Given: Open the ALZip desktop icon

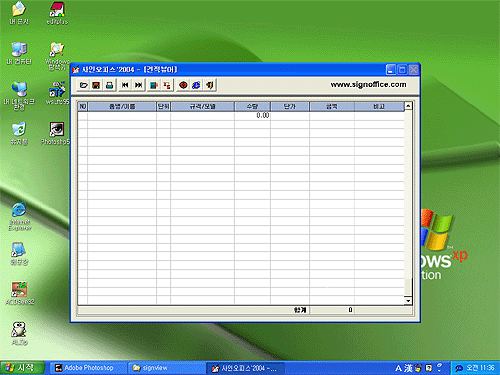Looking at the screenshot, I should point(19,333).
